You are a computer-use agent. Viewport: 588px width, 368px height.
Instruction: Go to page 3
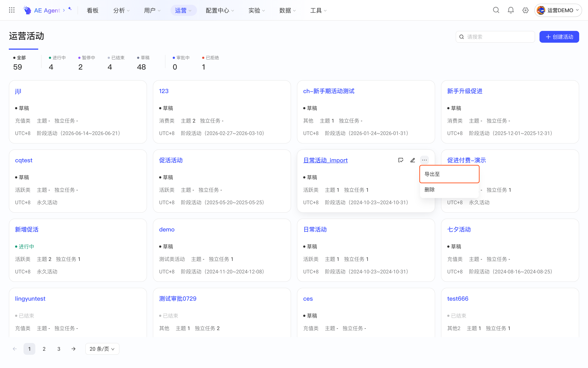[59, 349]
